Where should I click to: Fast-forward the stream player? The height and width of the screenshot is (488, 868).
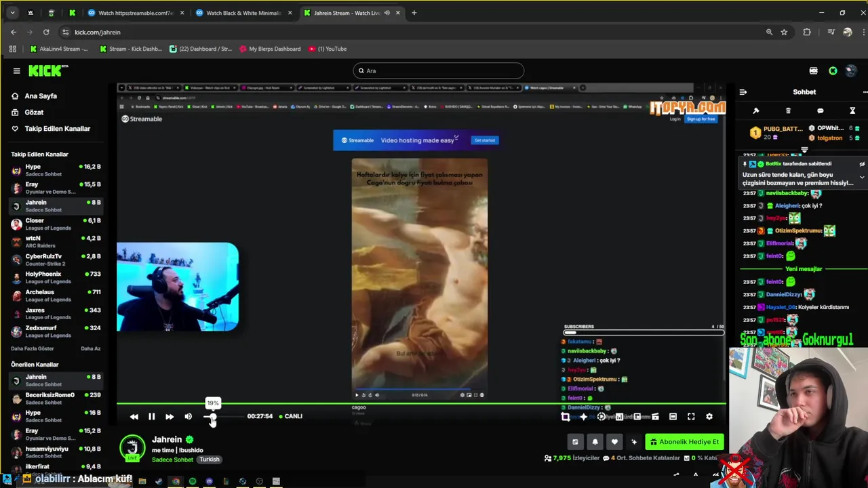[x=170, y=416]
